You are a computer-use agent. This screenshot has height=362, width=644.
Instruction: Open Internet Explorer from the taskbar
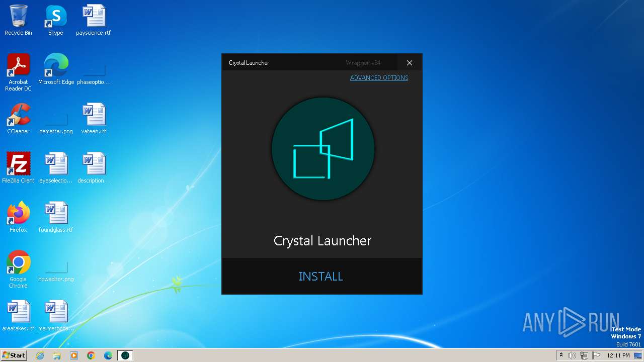coord(40,355)
